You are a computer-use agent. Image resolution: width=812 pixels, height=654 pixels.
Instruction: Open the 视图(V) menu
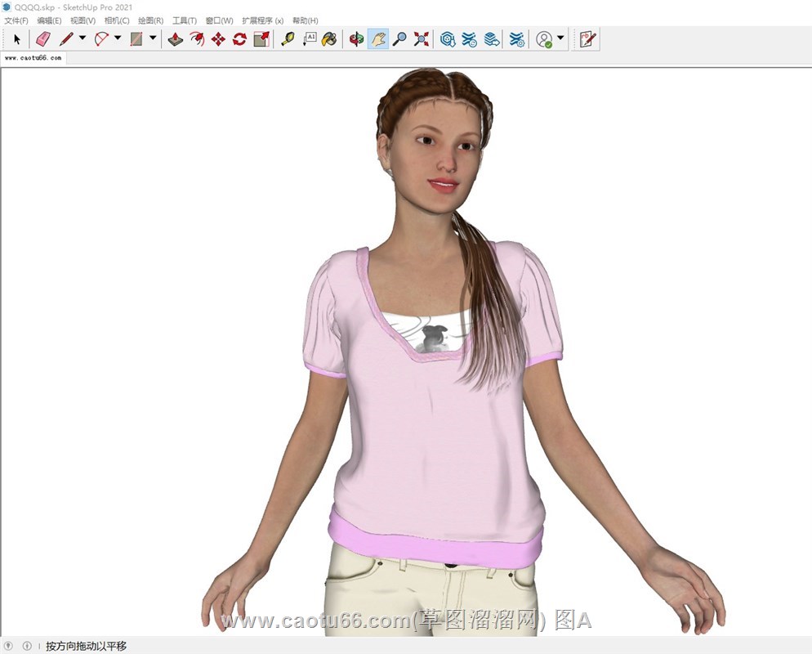(83, 20)
